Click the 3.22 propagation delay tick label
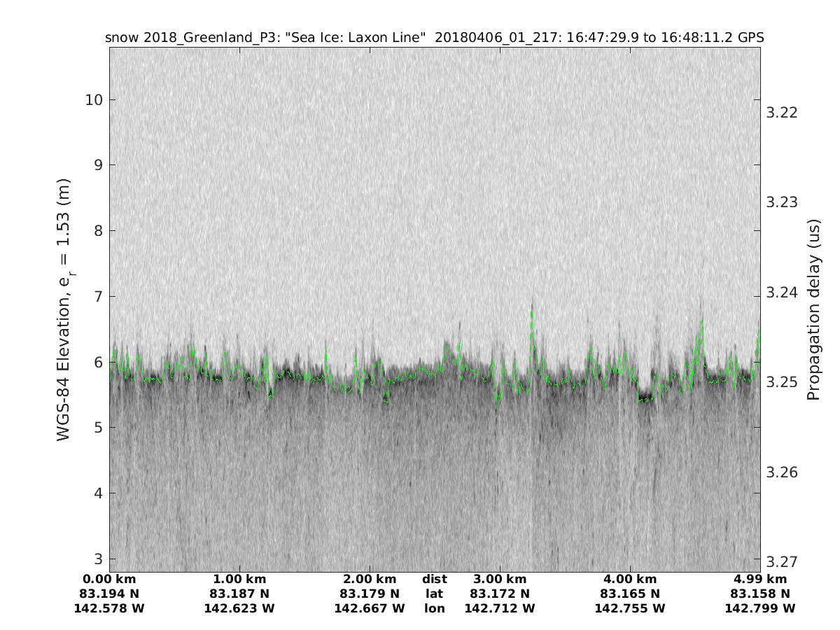Viewport: 840px width, 630px height. [781, 113]
